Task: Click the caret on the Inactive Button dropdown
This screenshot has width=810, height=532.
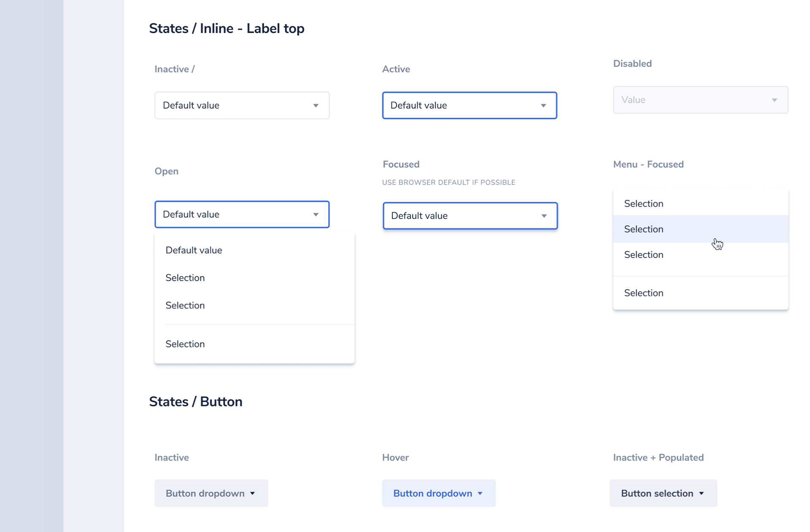Action: point(252,493)
